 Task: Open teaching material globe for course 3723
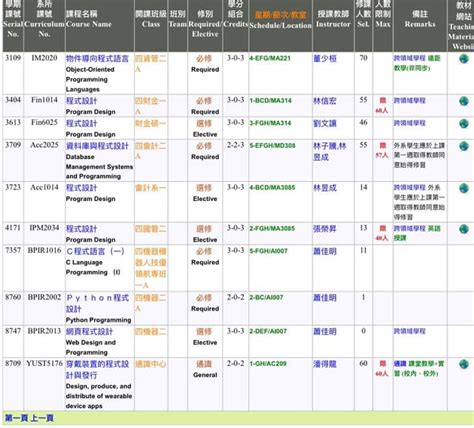click(464, 188)
